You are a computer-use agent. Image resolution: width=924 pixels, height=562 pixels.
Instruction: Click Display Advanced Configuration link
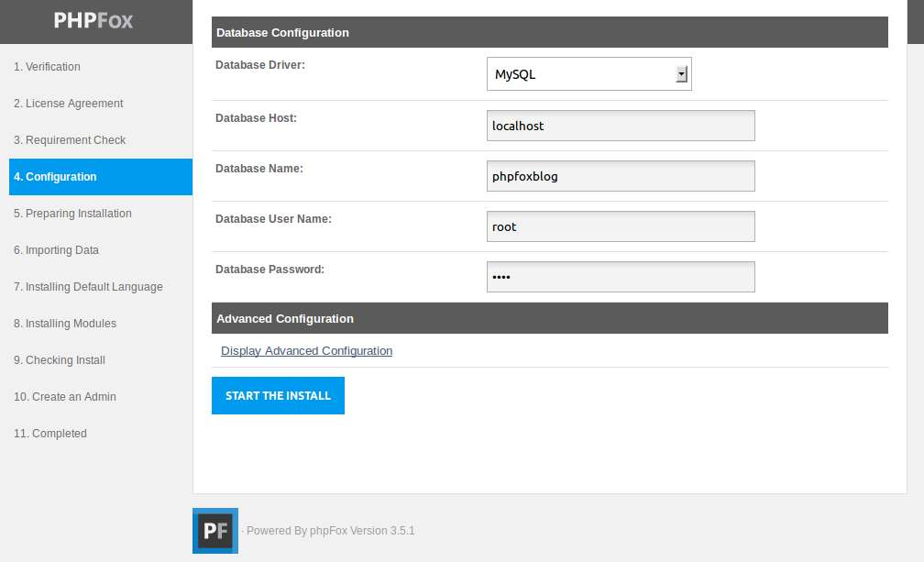[306, 351]
